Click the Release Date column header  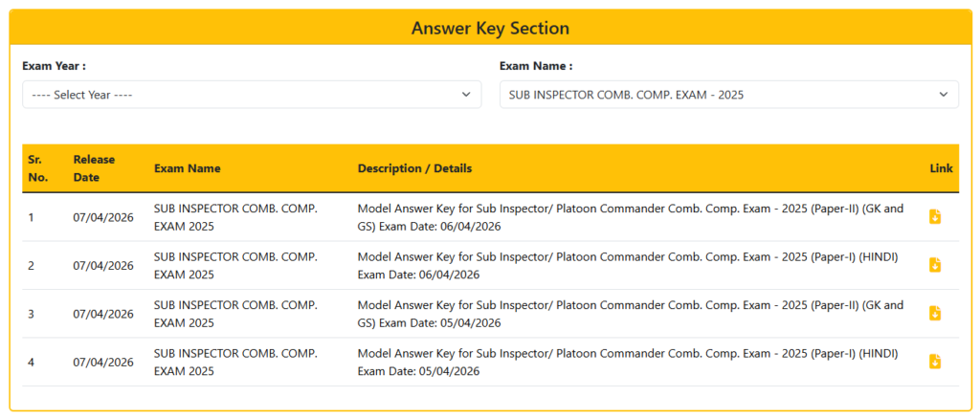point(94,168)
